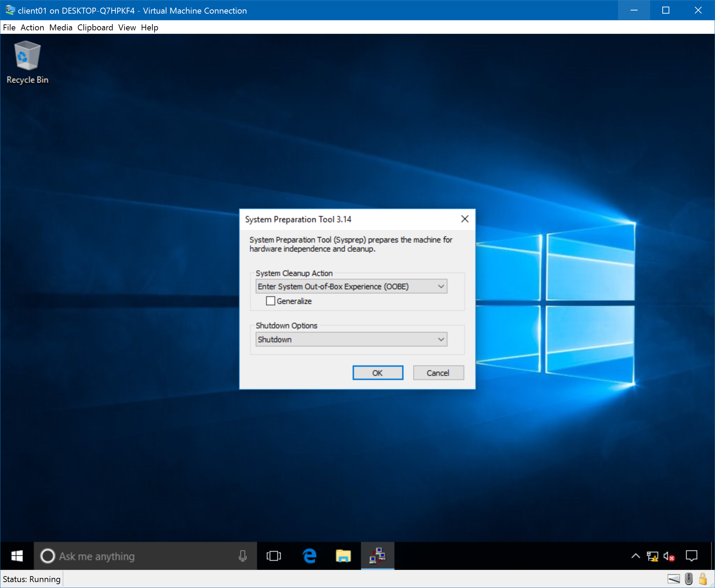715x588 pixels.
Task: Click the System Preparation Tool 3.14 title
Action: point(298,219)
